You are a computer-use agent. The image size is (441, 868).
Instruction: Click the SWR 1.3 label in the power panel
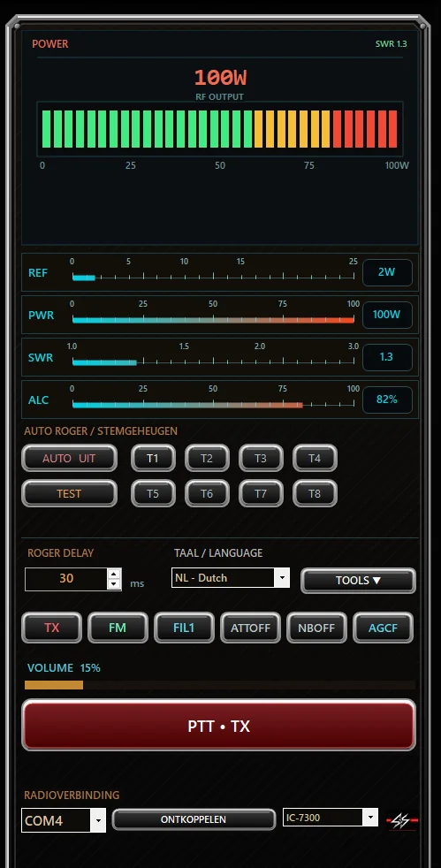(392, 43)
